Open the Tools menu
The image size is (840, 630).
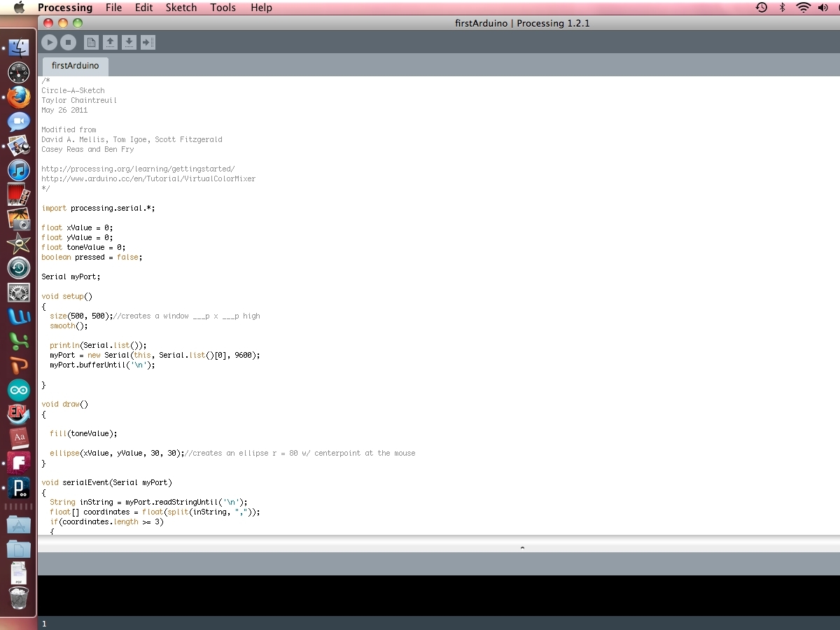223,8
